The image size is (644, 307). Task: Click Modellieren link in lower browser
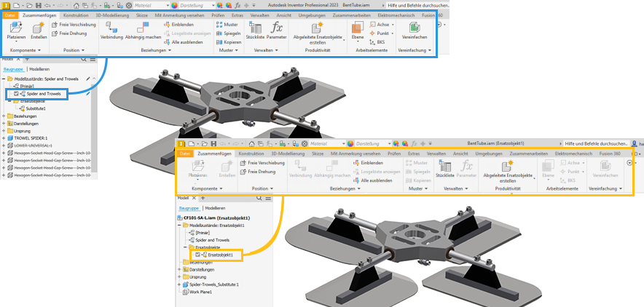(x=215, y=208)
